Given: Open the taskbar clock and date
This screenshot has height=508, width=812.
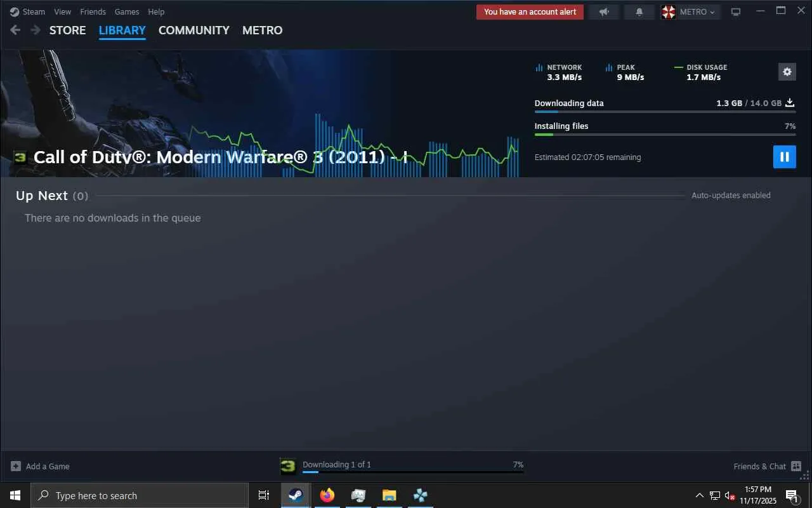Looking at the screenshot, I should (758, 495).
